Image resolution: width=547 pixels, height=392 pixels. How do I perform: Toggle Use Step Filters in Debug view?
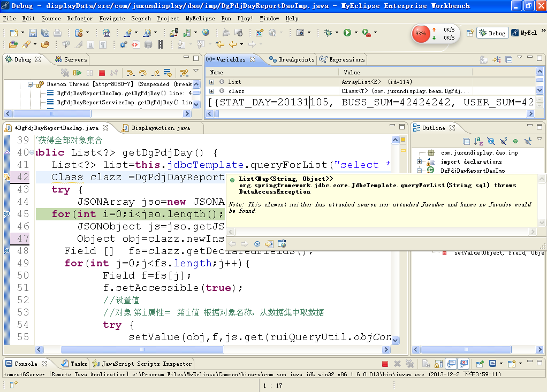tap(184, 73)
